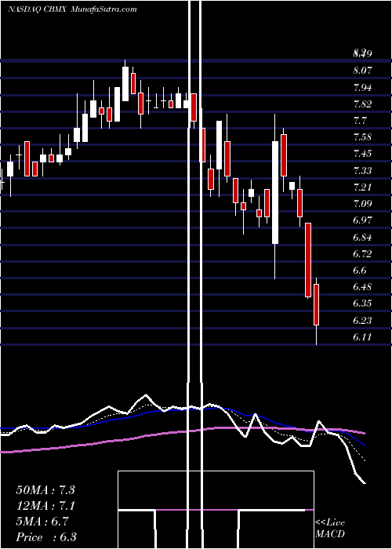Click the 6.97 price axis label
Screen dimensions: 392x549
(362, 220)
